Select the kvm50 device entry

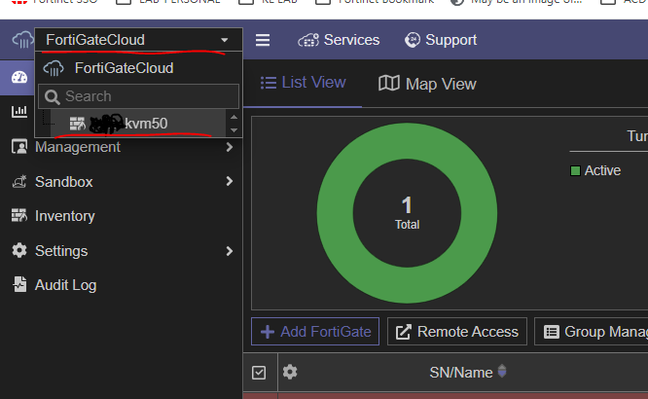[138, 123]
